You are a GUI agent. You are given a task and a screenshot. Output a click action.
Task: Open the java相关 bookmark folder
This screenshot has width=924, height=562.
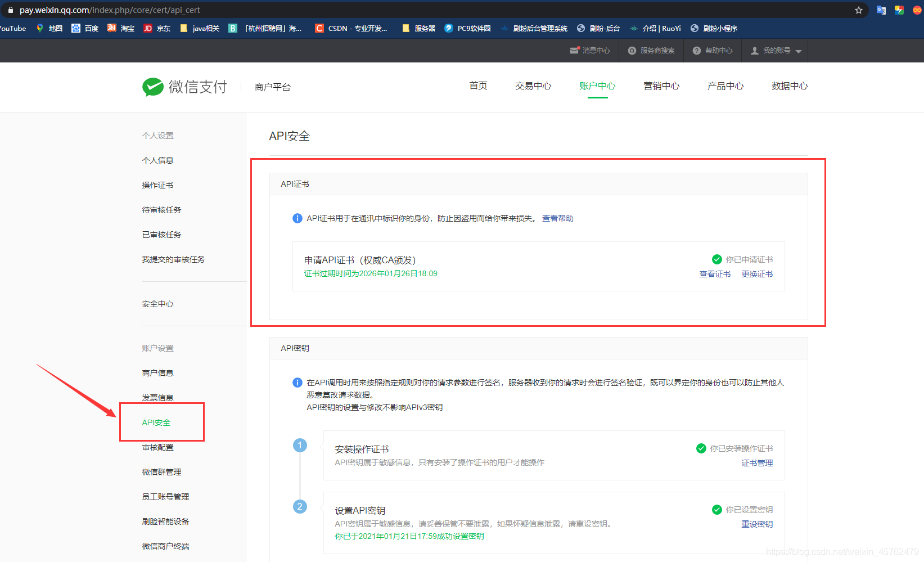tap(200, 28)
